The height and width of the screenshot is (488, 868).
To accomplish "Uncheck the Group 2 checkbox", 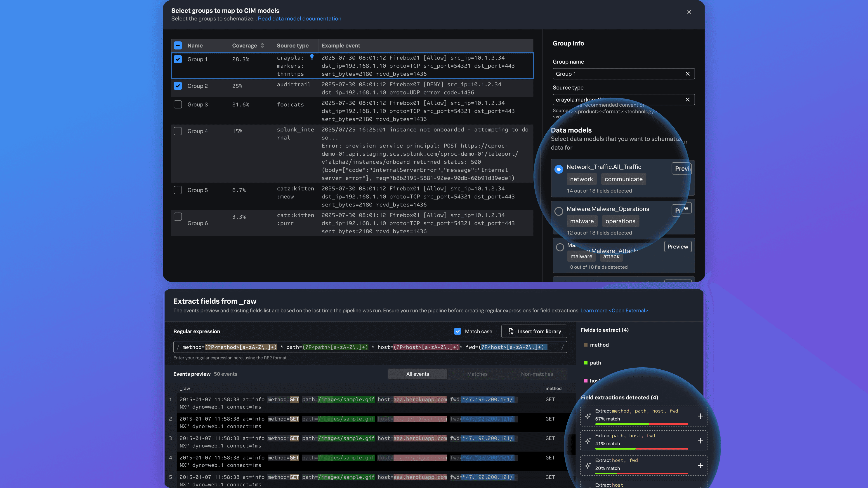I will (x=178, y=86).
